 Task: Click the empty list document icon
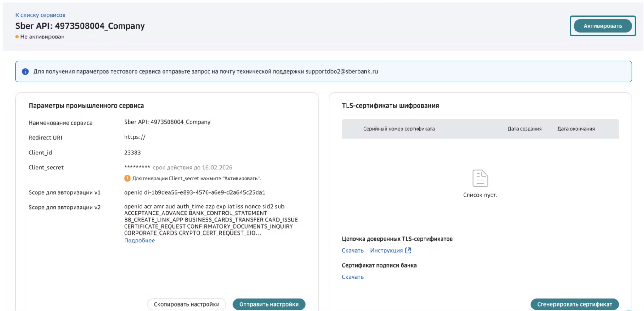480,178
